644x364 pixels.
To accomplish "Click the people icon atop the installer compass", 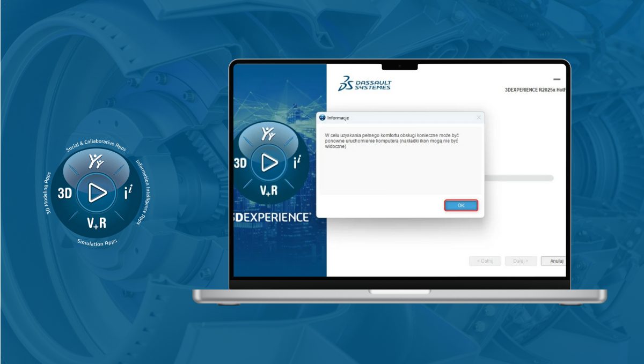I will [269, 134].
